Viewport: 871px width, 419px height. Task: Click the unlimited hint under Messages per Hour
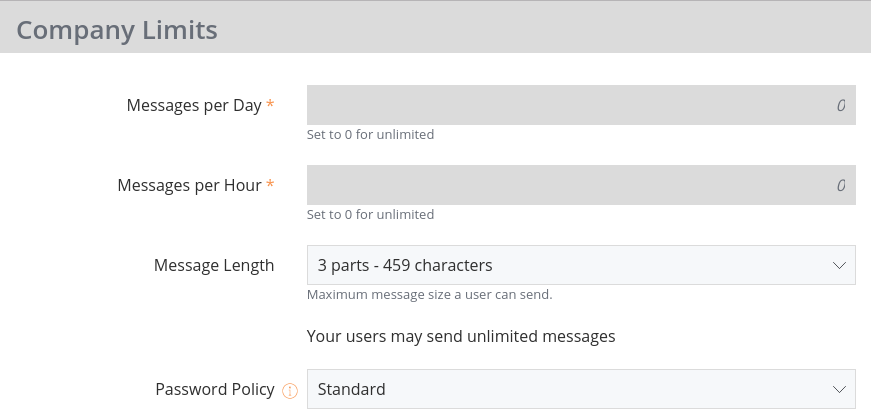coord(370,214)
